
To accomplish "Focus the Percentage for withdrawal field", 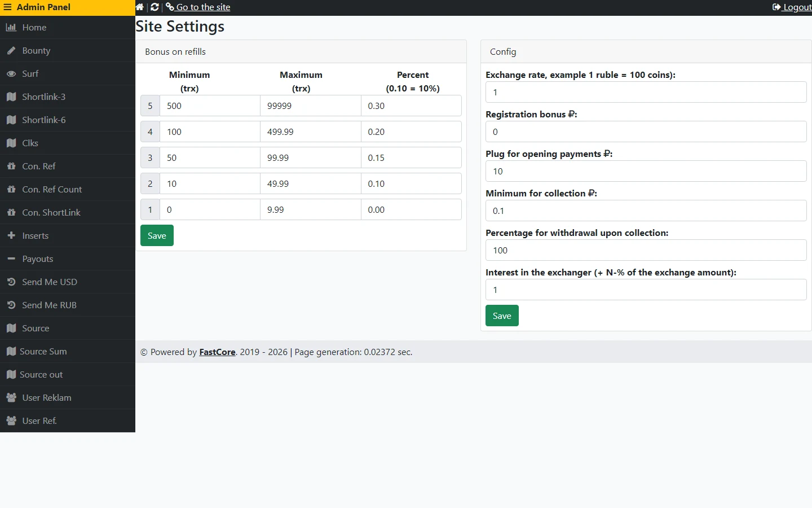I will pos(646,250).
